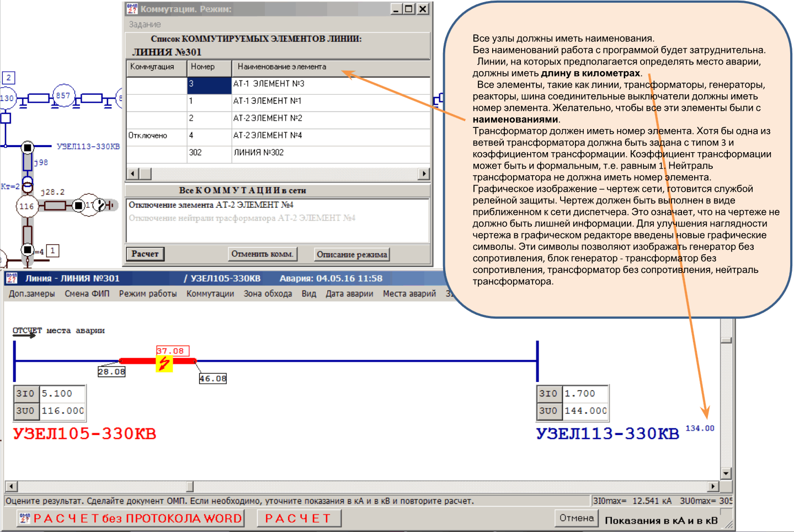Click РАСЧЕТ без ПРОТОКОЛА WORD button
The height and width of the screenshot is (532, 794).
tap(131, 518)
